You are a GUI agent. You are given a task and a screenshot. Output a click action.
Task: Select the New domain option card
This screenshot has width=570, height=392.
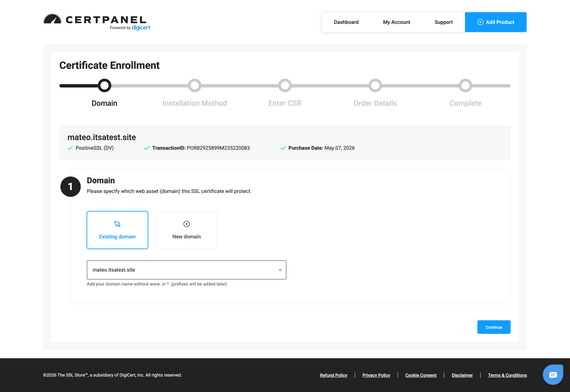[186, 230]
